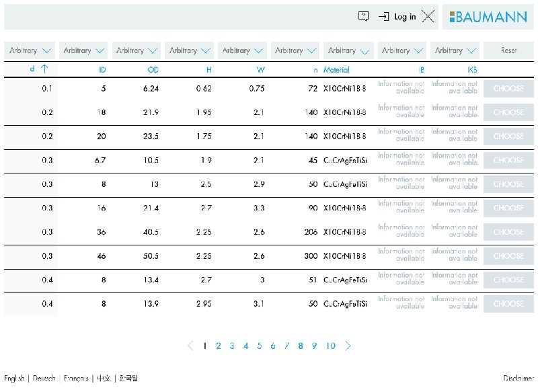The width and height of the screenshot is (538, 392).
Task: Open the Arbitrary filter for IKB column
Action: click(455, 50)
